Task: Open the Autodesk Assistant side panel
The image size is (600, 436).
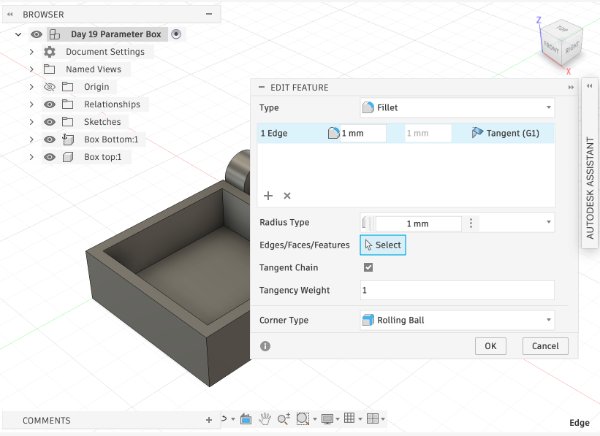Action: click(x=590, y=163)
